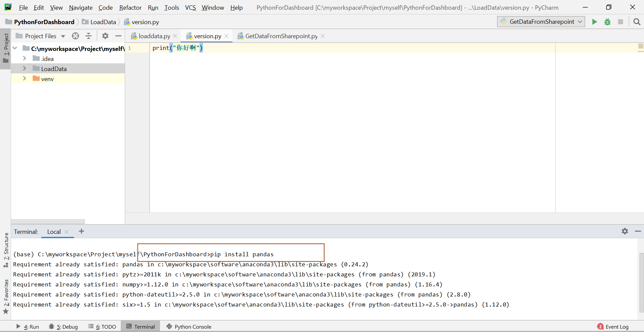Image resolution: width=644 pixels, height=332 pixels.
Task: Open Project panel settings gear
Action: (x=105, y=36)
